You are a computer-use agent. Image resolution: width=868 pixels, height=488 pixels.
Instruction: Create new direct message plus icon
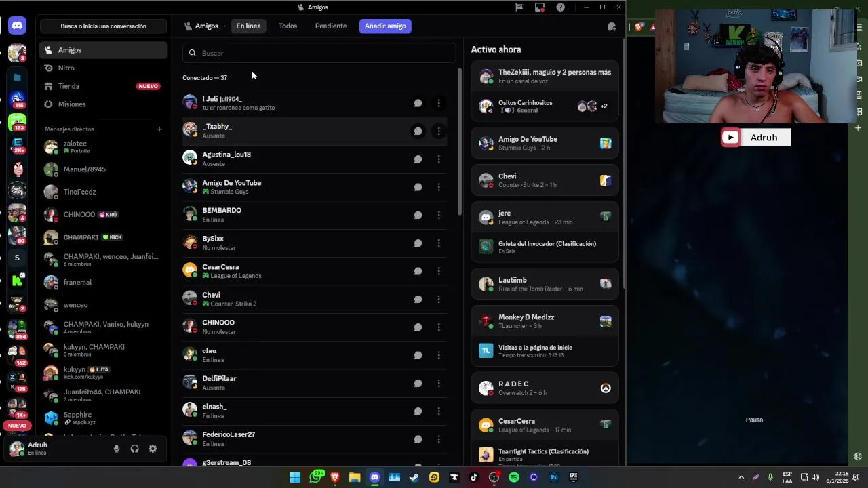click(159, 129)
